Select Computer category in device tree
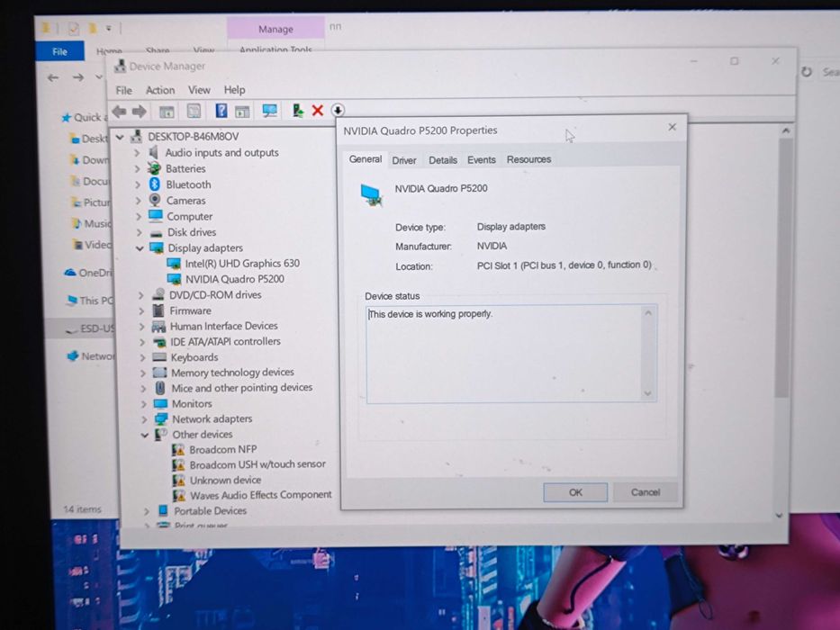This screenshot has height=630, width=840. [x=189, y=216]
